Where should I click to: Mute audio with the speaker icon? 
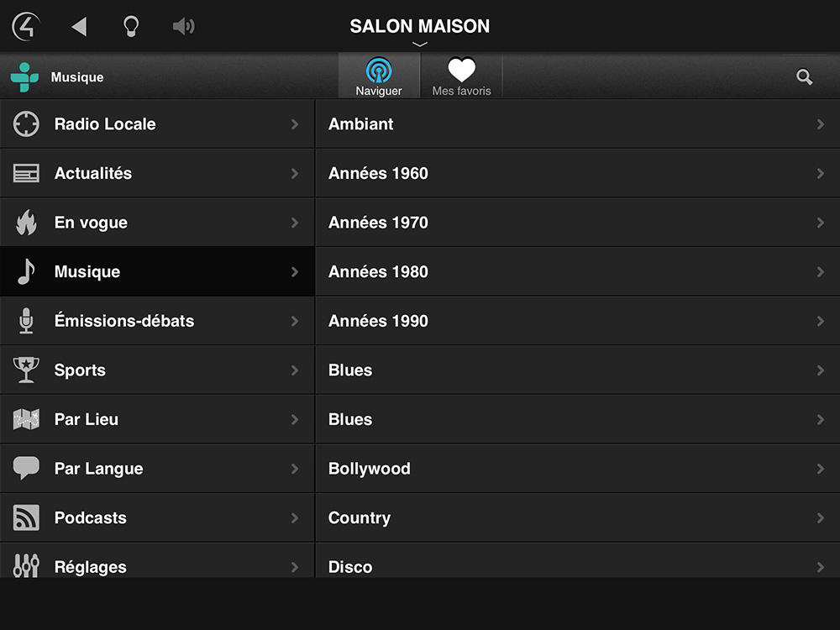[x=184, y=26]
